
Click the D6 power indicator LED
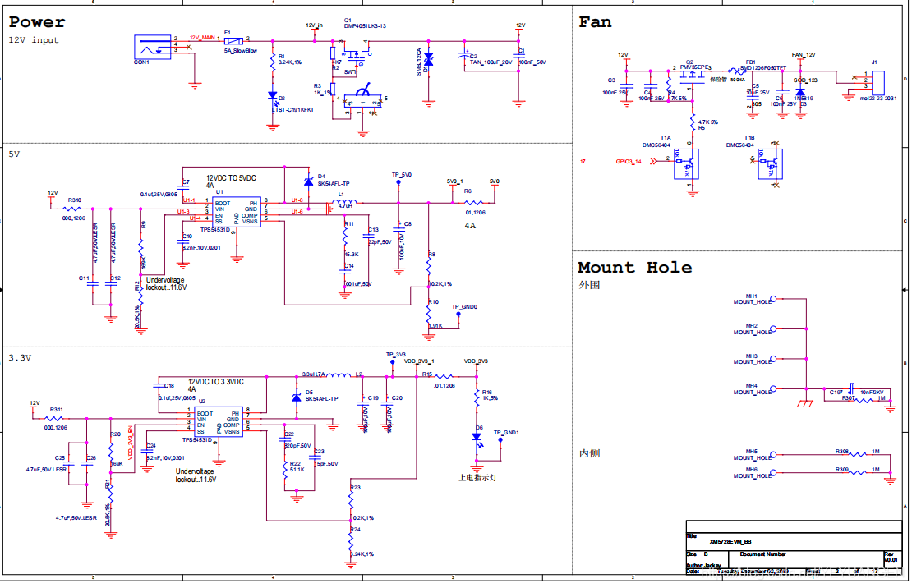[x=477, y=439]
